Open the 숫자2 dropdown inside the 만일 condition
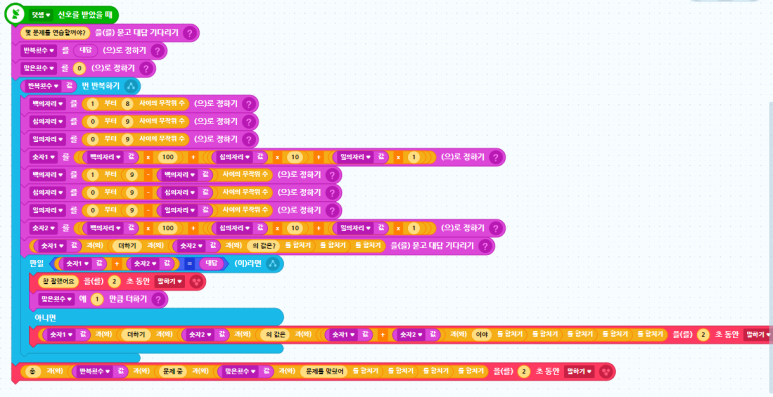The width and height of the screenshot is (773, 397). click(145, 264)
